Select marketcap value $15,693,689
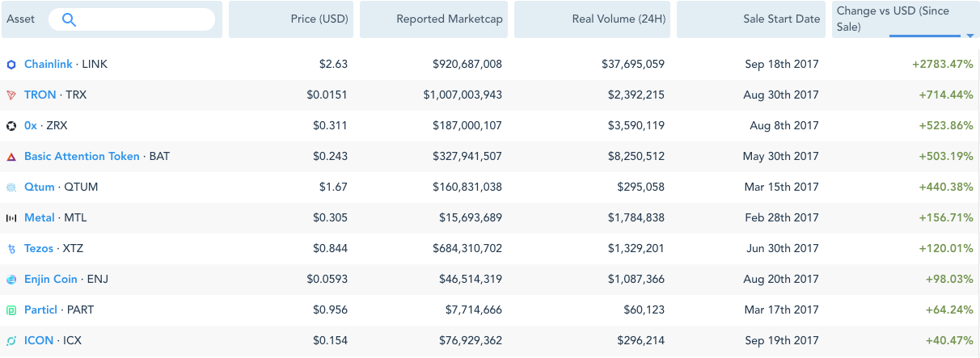The height and width of the screenshot is (358, 980). click(x=471, y=218)
